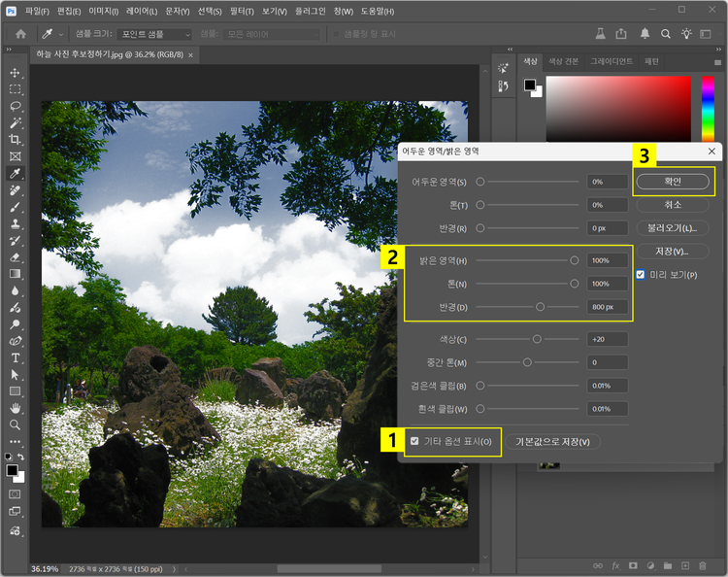
Task: Uncheck the 기타 옵션 표시 checkbox
Action: [415, 441]
